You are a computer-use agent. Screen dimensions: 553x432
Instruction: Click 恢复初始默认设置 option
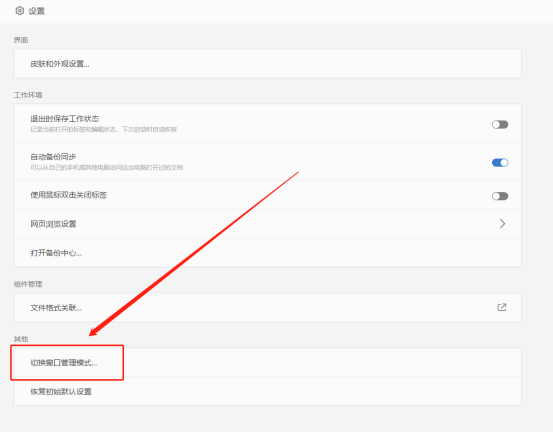tap(267, 391)
